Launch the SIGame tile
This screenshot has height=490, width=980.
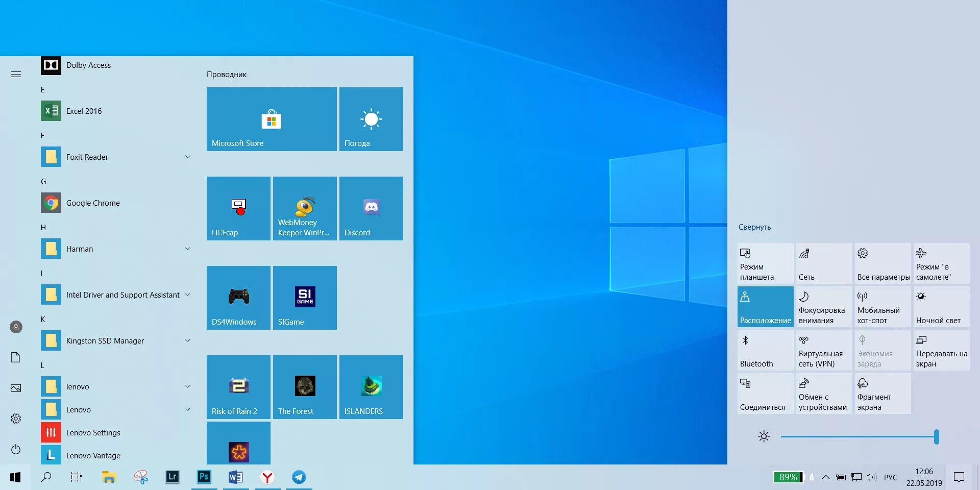point(305,298)
